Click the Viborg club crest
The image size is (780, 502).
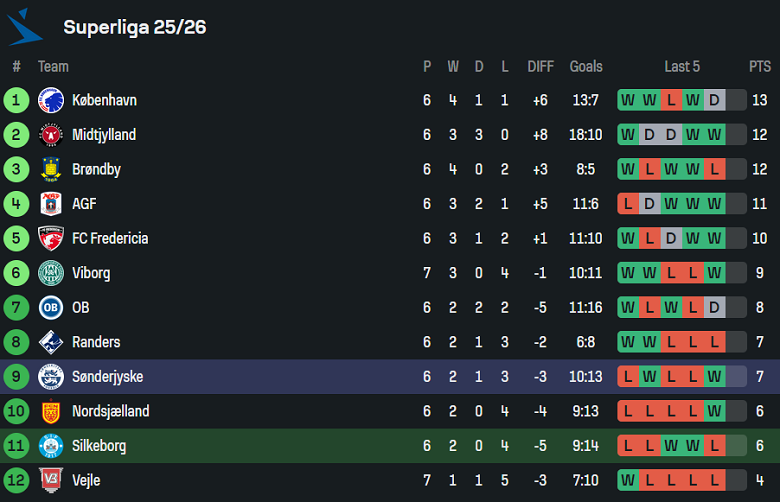[50, 273]
